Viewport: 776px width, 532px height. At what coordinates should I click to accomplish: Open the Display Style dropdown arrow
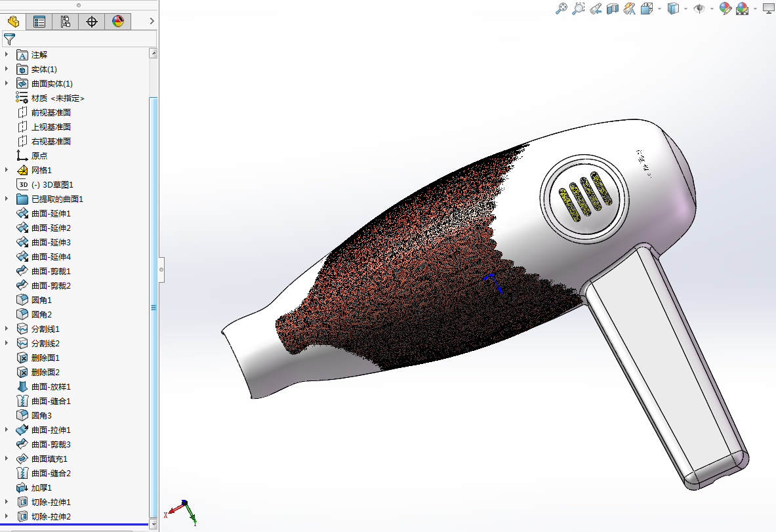pyautogui.click(x=685, y=9)
